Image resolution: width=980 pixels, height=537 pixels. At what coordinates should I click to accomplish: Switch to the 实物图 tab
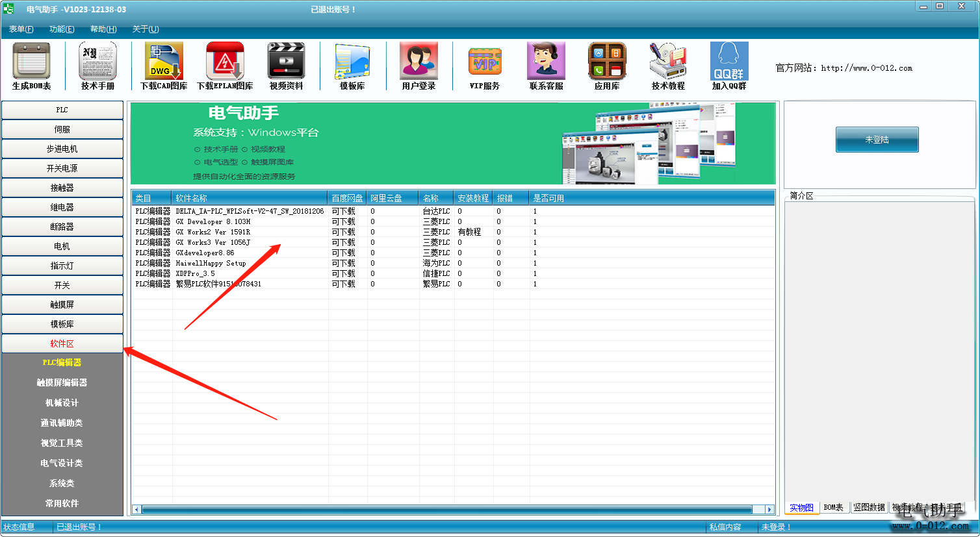pos(801,508)
